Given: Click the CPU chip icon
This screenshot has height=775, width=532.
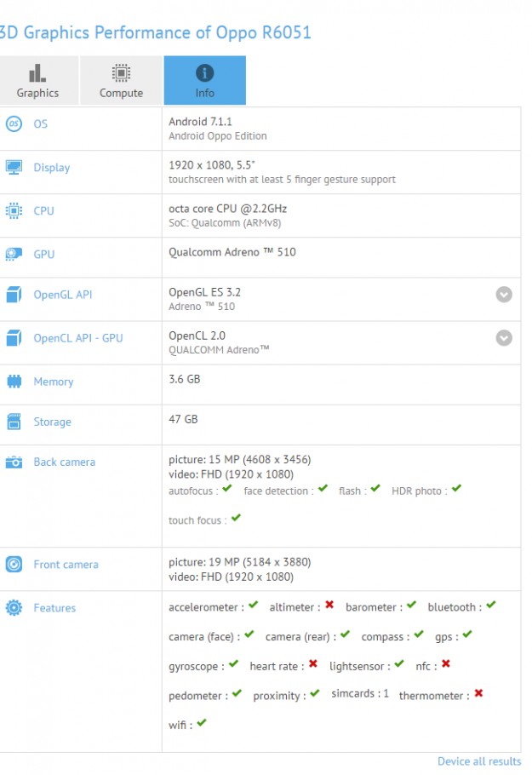Looking at the screenshot, I should pyautogui.click(x=14, y=211).
